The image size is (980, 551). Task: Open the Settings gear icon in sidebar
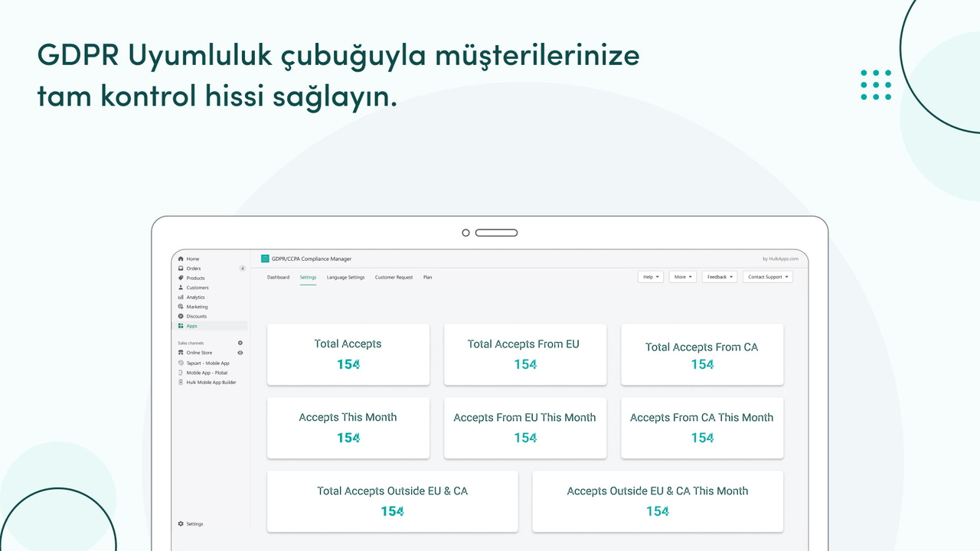(x=181, y=524)
